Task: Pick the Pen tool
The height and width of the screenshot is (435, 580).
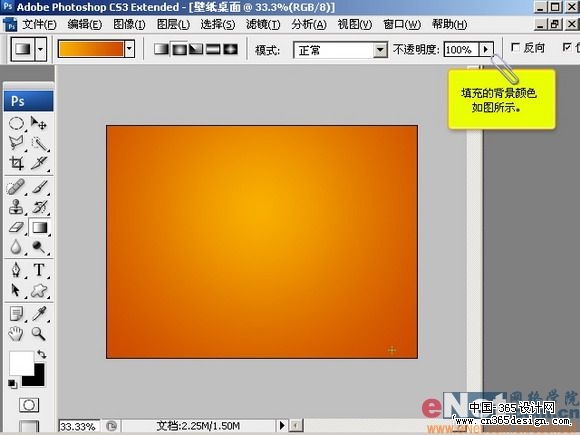Action: (16, 270)
